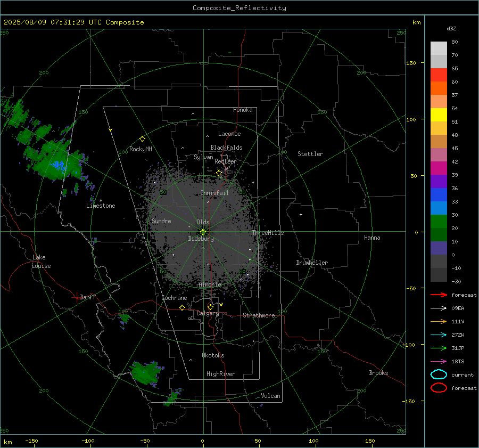The image size is (479, 448).
Task: Click the red forecast arrow in legend
Action: (439, 295)
